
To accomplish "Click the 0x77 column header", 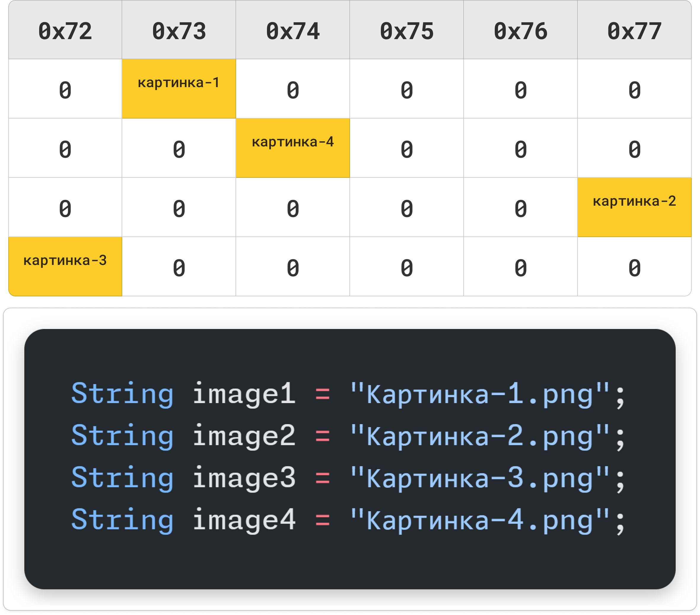I will 634,31.
